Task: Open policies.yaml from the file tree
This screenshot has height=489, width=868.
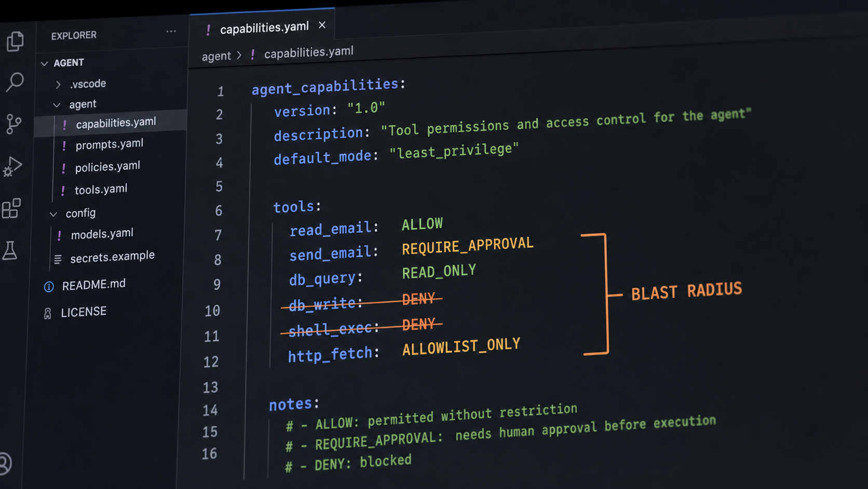Action: point(107,167)
